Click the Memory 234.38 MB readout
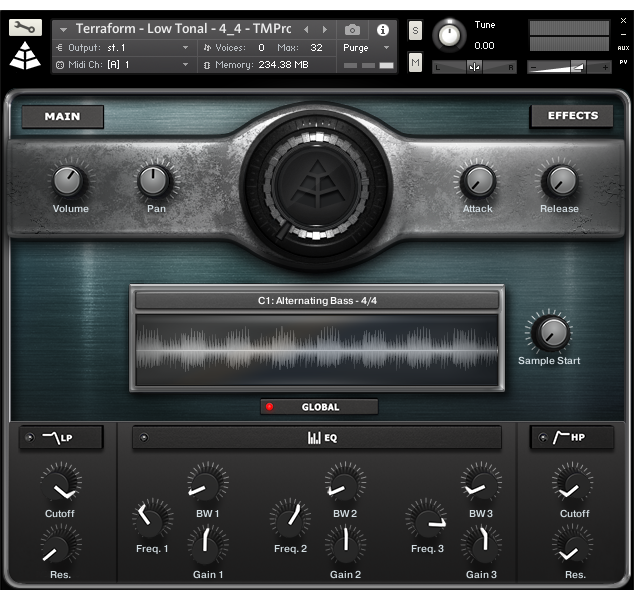 [x=283, y=65]
